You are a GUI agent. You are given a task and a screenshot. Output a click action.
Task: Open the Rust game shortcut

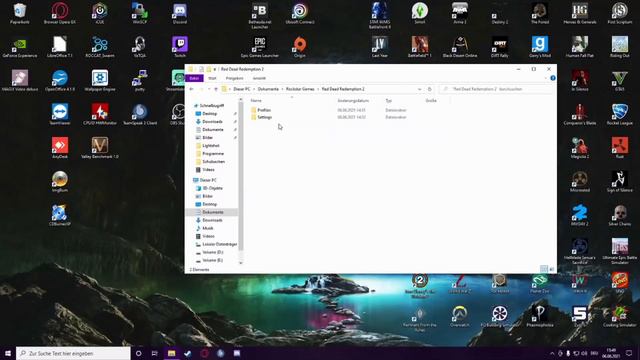click(620, 148)
